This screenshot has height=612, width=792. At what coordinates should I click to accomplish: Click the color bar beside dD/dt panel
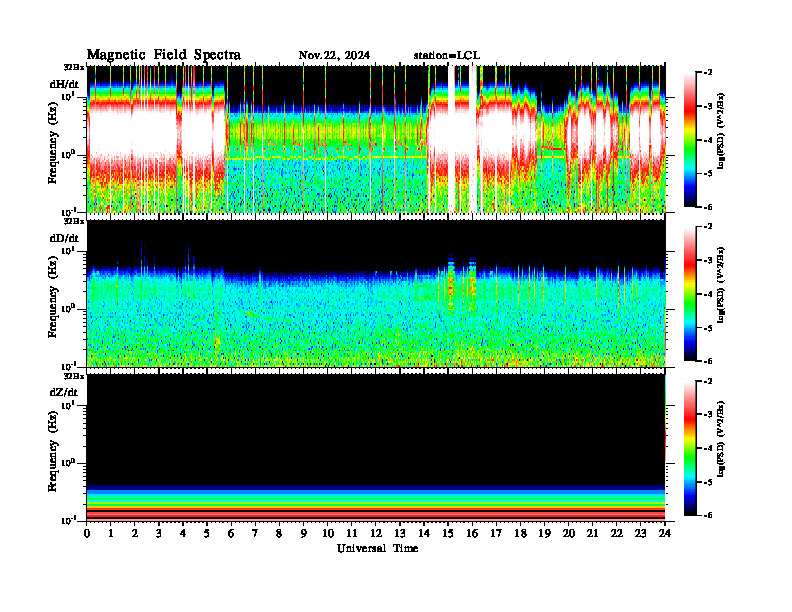[x=690, y=293]
